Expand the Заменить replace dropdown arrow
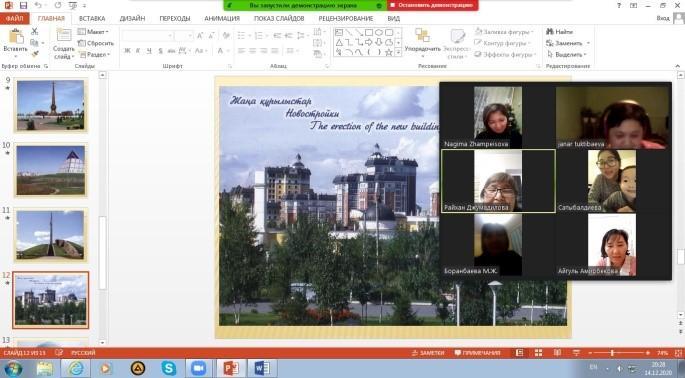Image resolution: width=685 pixels, height=378 pixels. [x=588, y=43]
